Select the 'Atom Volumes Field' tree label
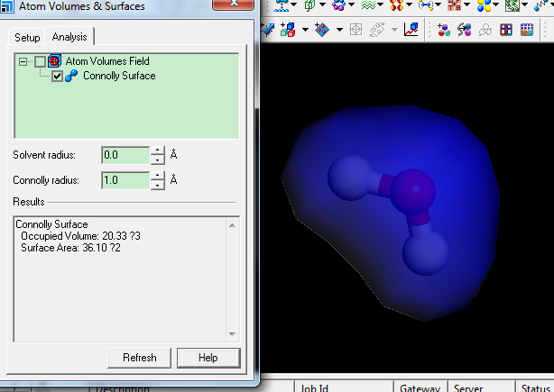The height and width of the screenshot is (392, 554). pos(107,61)
